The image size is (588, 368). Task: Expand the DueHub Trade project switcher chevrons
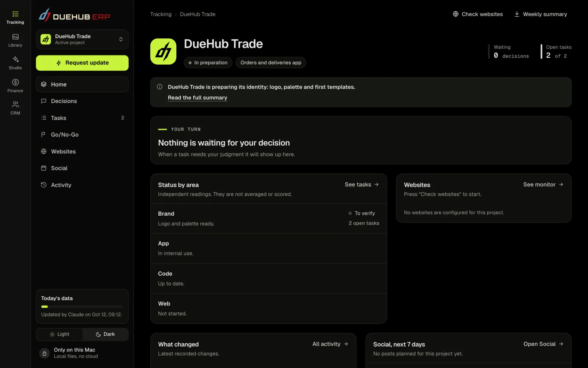coord(121,39)
